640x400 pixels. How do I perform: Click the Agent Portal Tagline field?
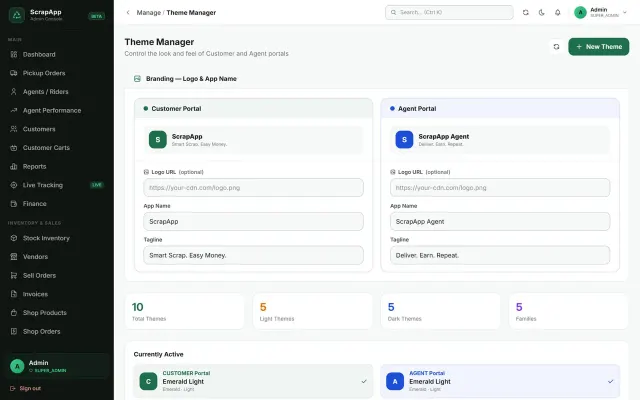click(500, 256)
